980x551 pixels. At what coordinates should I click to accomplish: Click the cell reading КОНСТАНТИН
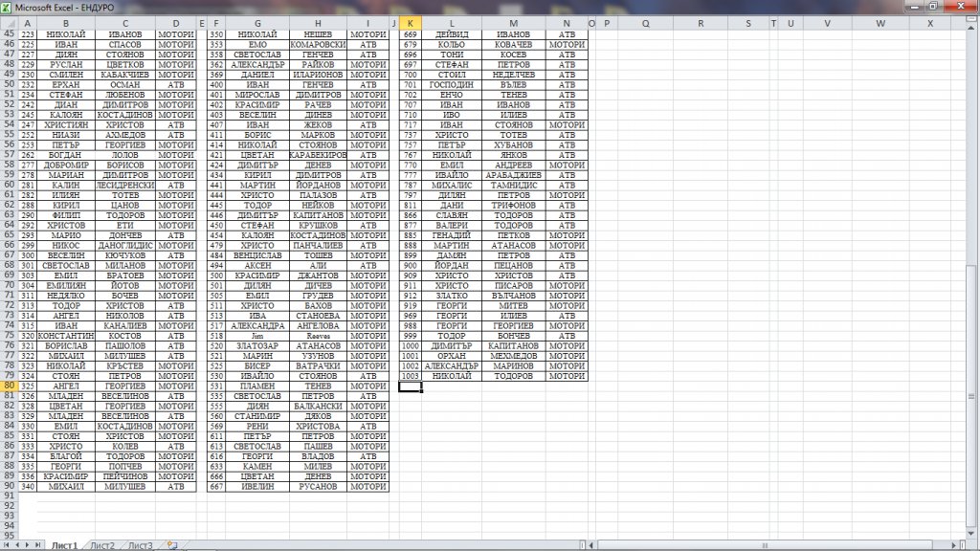[66, 336]
